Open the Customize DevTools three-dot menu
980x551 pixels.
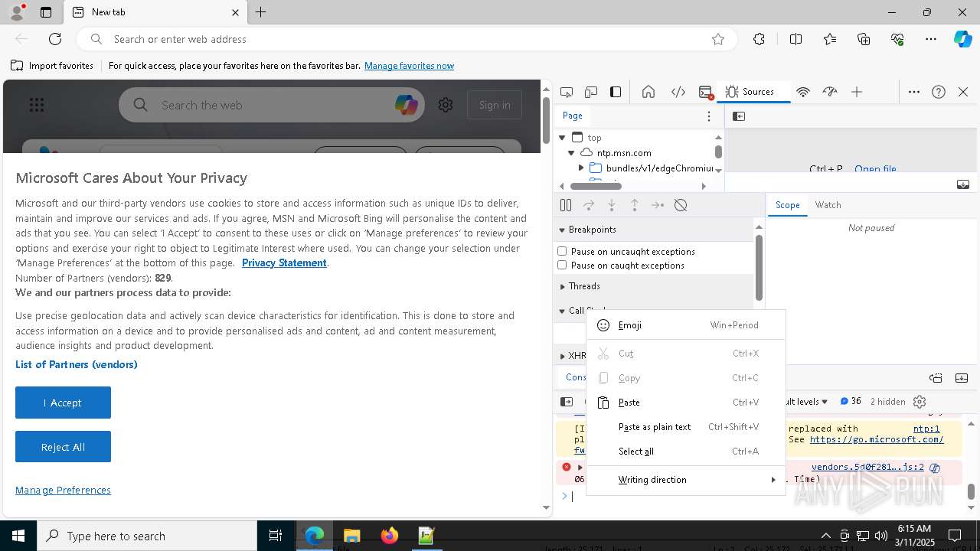pos(914,92)
